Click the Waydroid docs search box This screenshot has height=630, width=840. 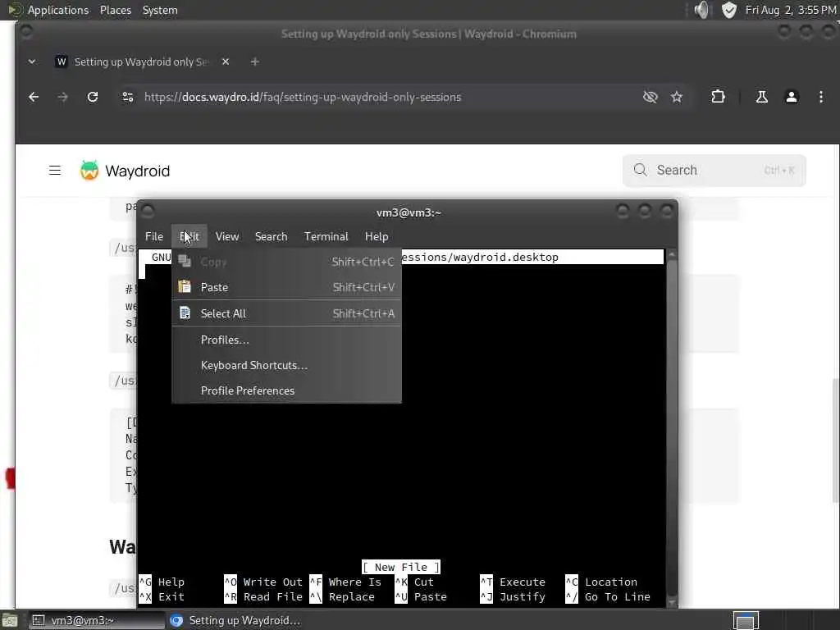tap(714, 171)
